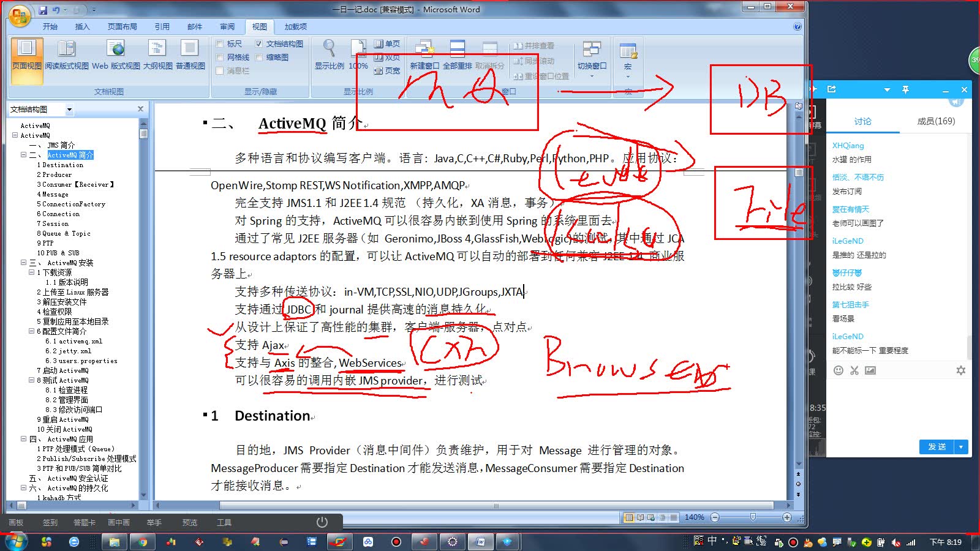This screenshot has width=980, height=551.
Task: Open a 新建窗口 new window
Action: (x=424, y=55)
